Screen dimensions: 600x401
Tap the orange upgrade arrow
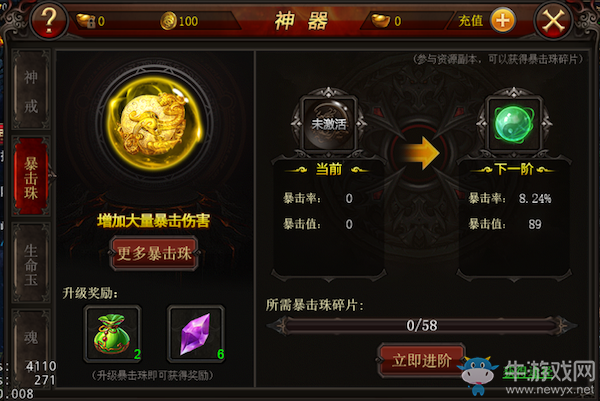coord(421,153)
